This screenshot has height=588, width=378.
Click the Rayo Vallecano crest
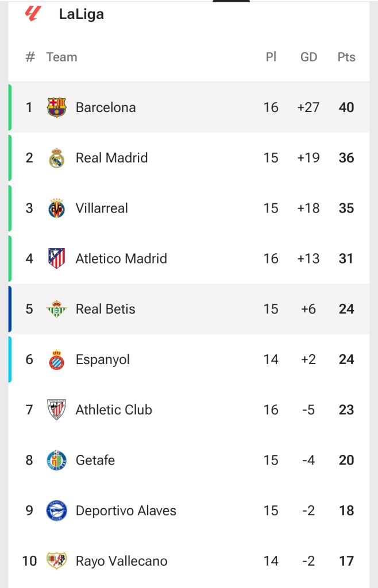click(x=57, y=561)
